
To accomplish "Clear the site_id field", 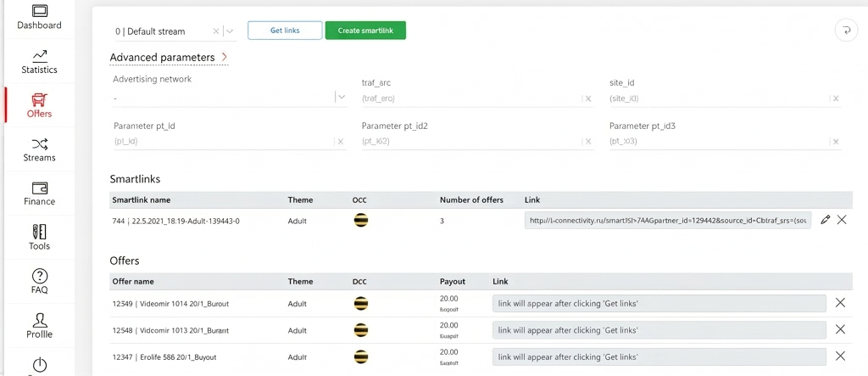I will click(x=836, y=98).
